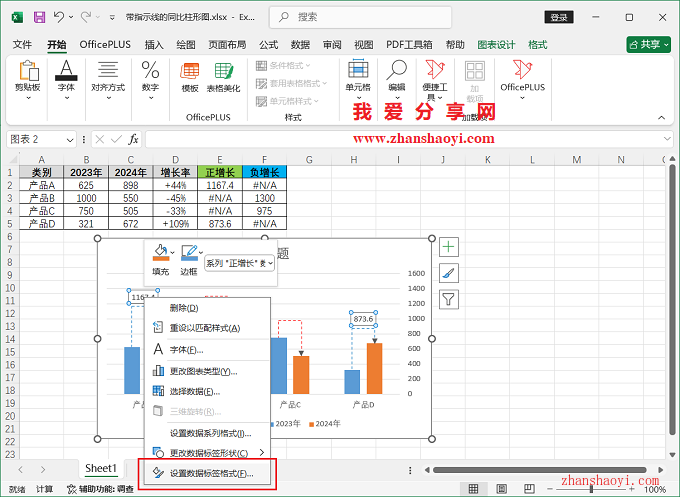The width and height of the screenshot is (680, 497).
Task: Open Chart Styles paintbrush button
Action: click(449, 273)
